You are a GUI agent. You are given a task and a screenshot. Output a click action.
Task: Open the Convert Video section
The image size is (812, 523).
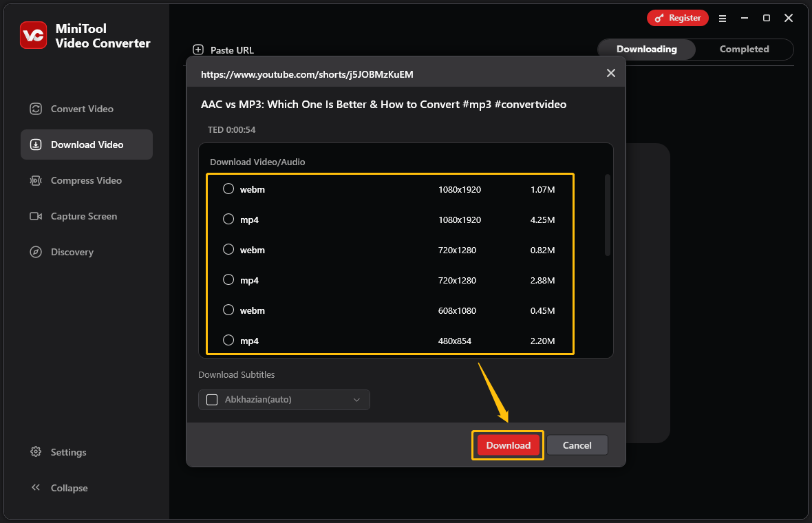(87, 109)
